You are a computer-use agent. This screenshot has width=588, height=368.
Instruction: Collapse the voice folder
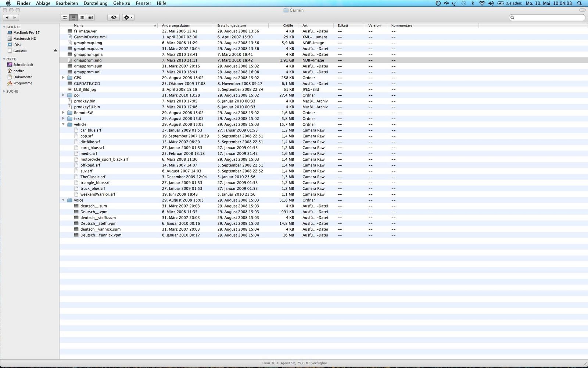click(x=63, y=200)
